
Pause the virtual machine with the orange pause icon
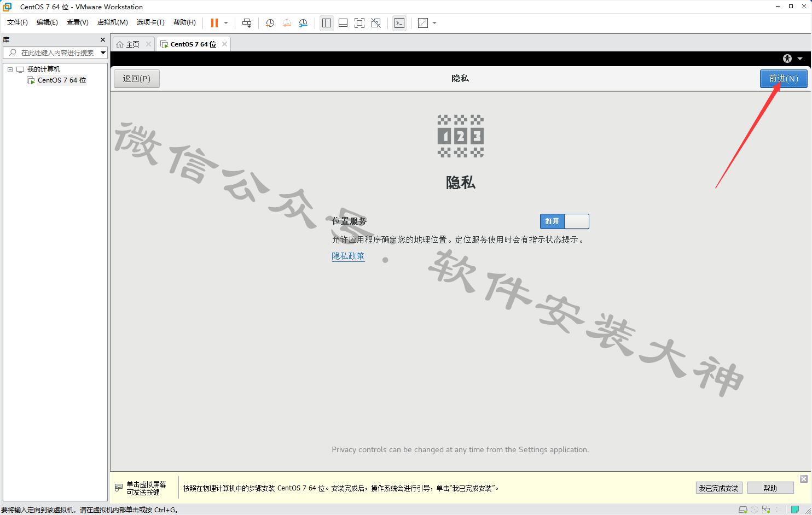(x=214, y=23)
